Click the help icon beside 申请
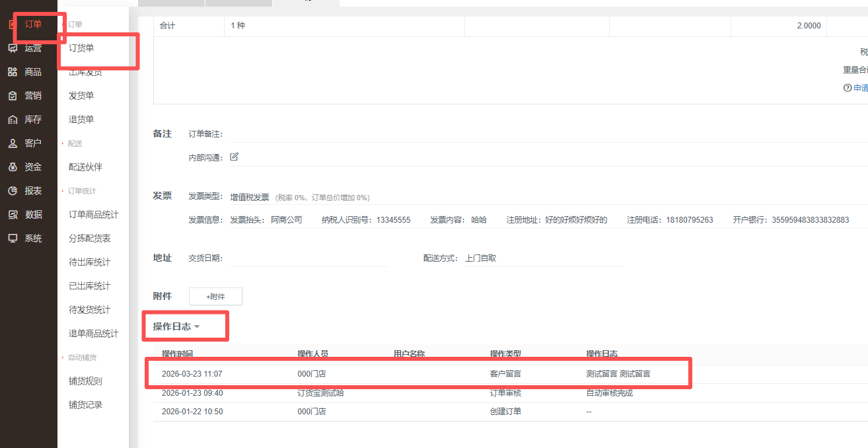The height and width of the screenshot is (448, 868). [x=848, y=88]
